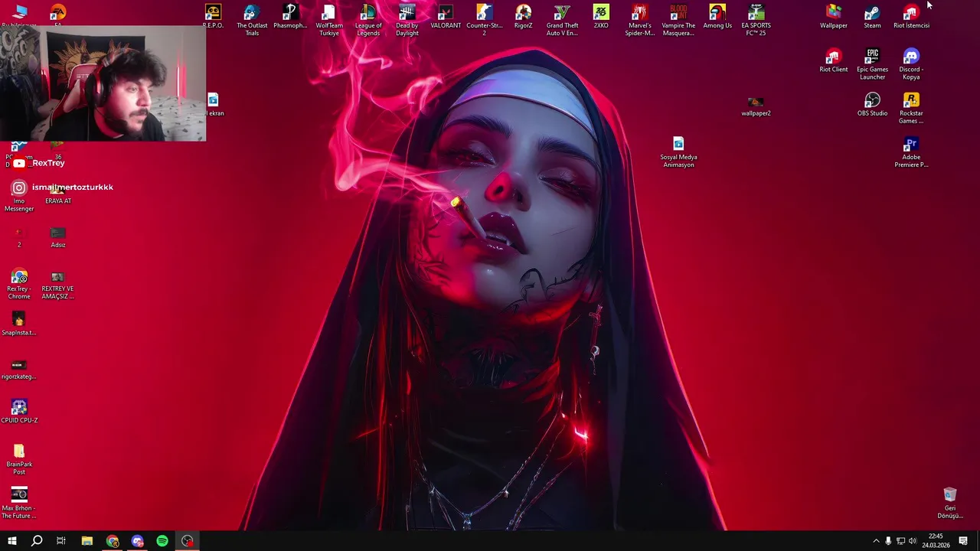Open the OBS Studio desktop icon

[872, 105]
